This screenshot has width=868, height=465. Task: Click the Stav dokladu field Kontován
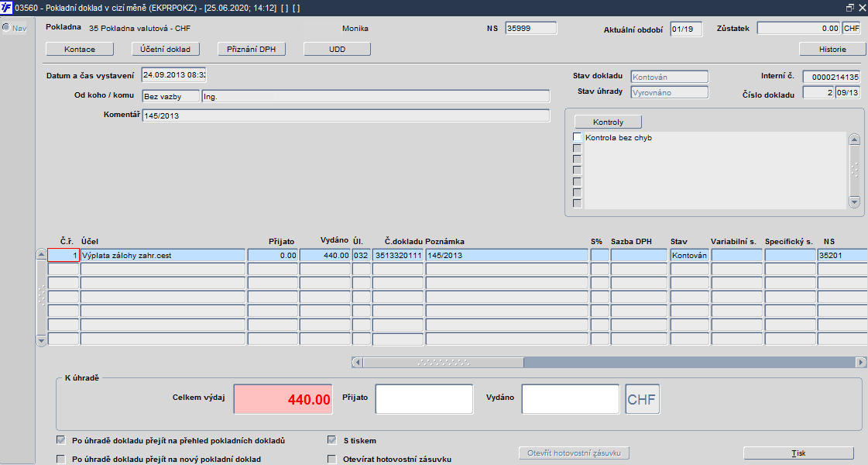click(669, 77)
